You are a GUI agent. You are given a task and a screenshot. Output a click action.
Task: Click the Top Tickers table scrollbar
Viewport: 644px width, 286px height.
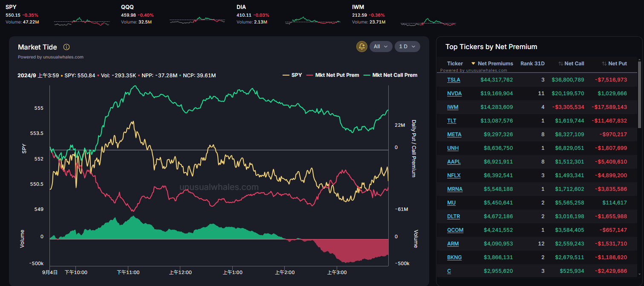(x=639, y=94)
